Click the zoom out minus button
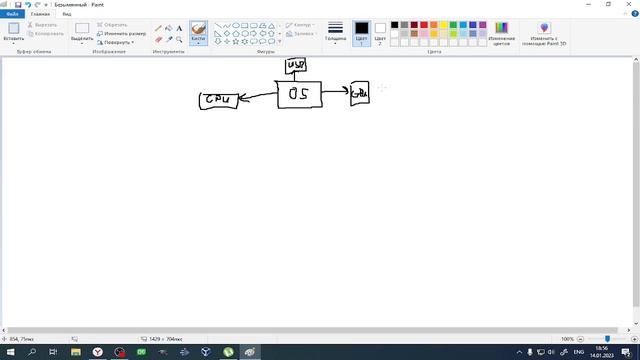 (580, 339)
